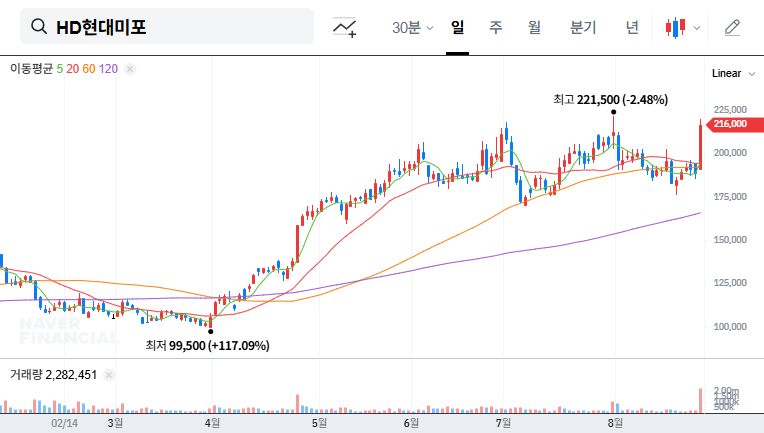Screen dimensions: 764x433
Task: Open the 30분 interval dropdown
Action: (x=412, y=28)
